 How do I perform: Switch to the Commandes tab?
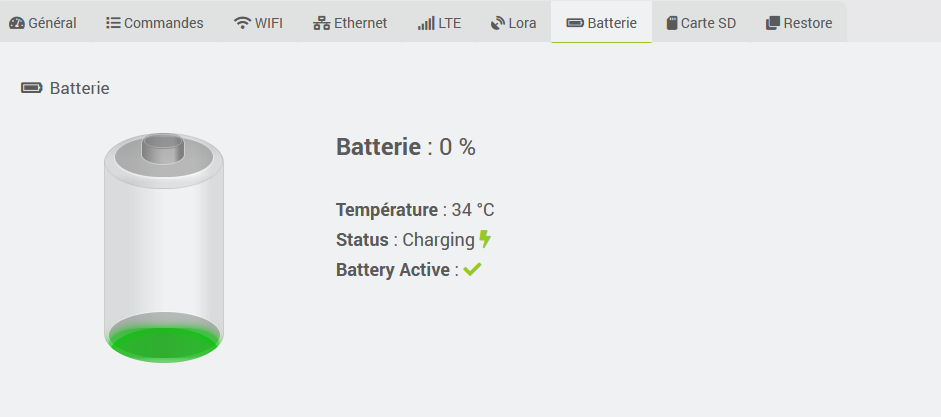(163, 23)
